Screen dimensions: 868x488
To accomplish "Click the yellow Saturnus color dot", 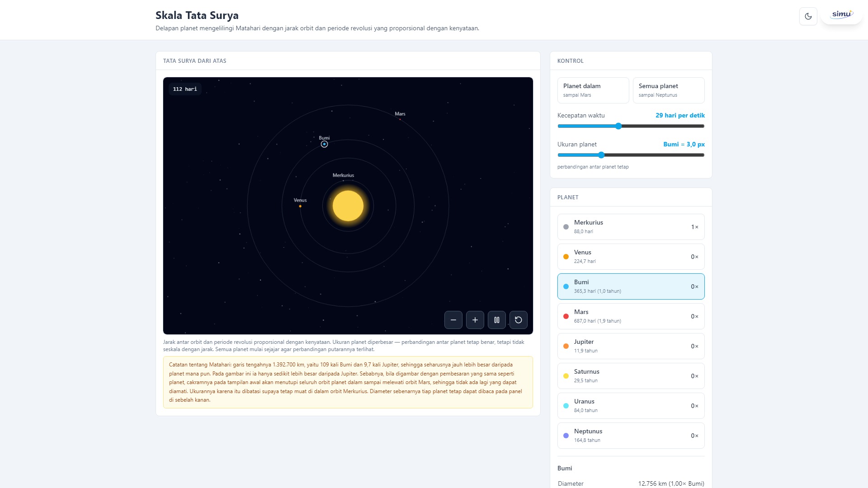I will (x=566, y=376).
